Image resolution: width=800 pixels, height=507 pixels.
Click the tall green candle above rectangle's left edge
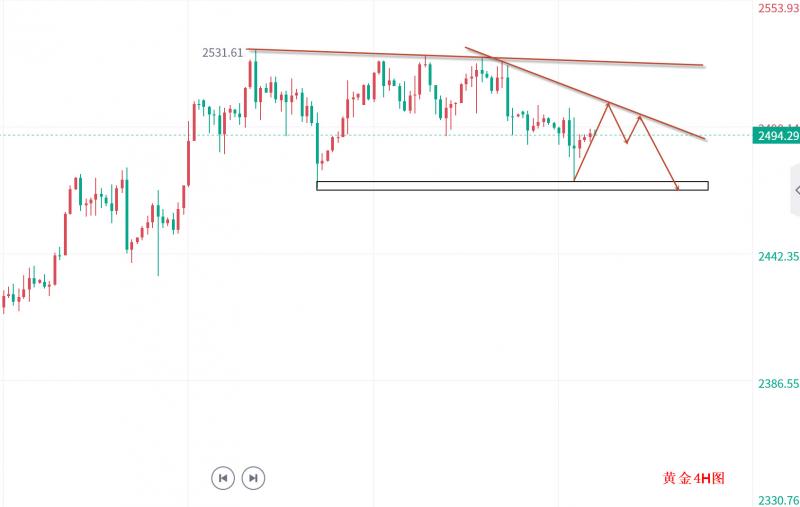(317, 145)
